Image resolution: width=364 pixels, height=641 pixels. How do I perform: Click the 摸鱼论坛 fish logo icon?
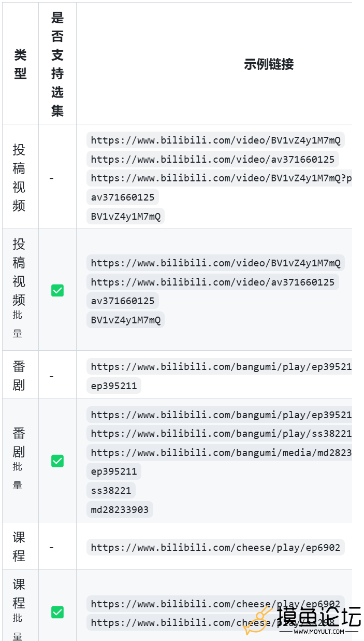258,620
